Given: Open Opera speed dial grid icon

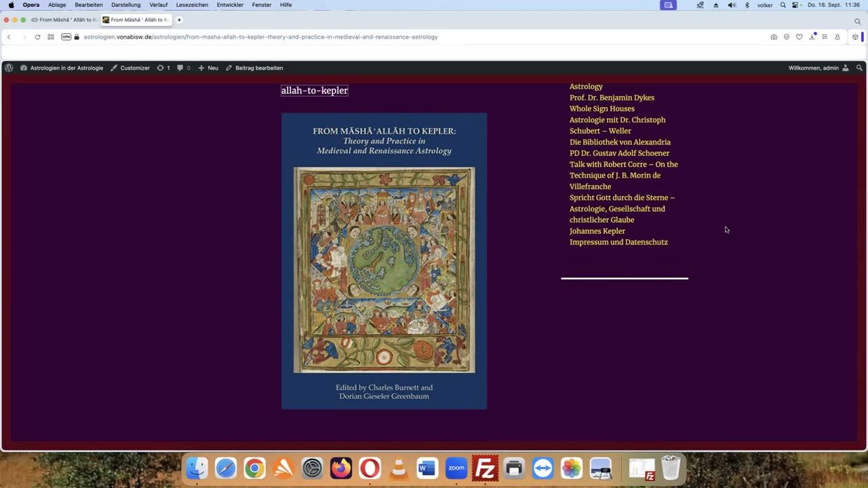Looking at the screenshot, I should coord(51,37).
